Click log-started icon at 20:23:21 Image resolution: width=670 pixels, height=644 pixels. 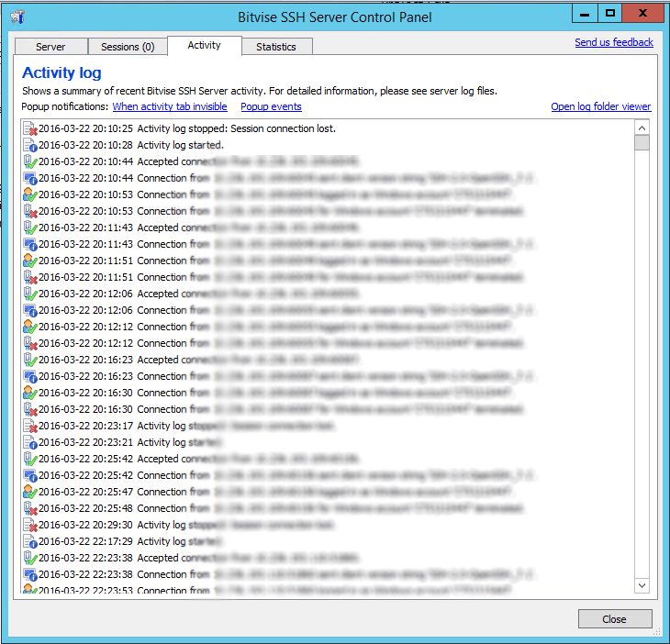tap(30, 442)
